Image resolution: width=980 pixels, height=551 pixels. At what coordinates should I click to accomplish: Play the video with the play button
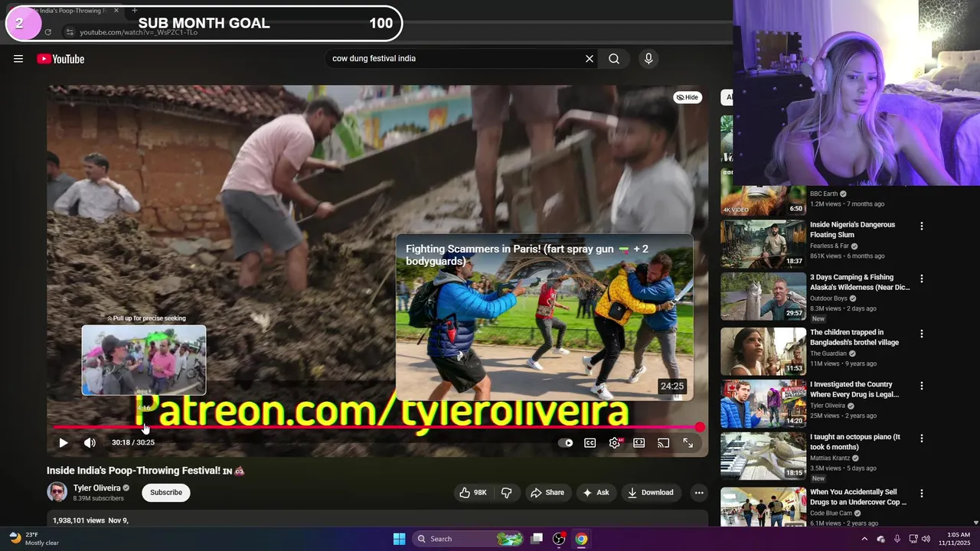[64, 442]
